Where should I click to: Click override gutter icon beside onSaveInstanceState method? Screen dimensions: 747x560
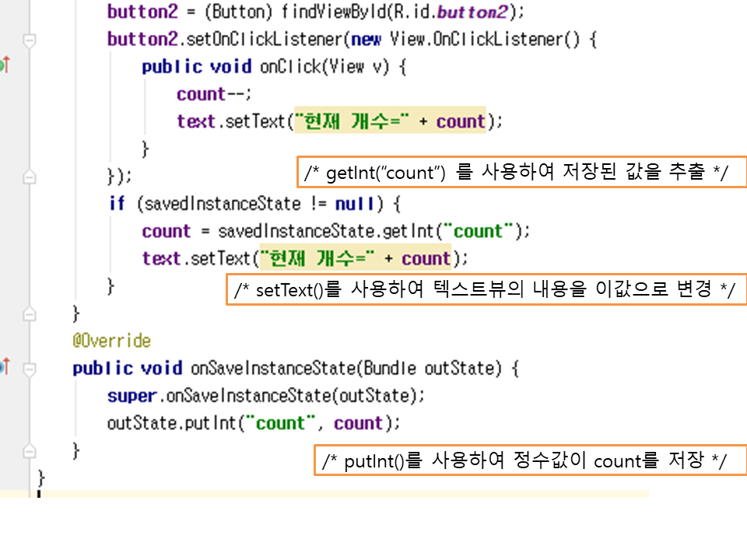(x=4, y=366)
